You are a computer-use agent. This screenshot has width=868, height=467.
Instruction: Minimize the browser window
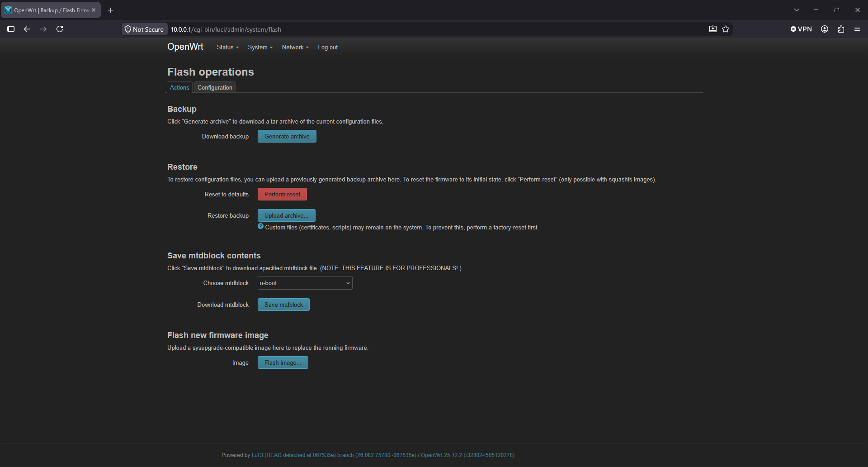tap(816, 10)
